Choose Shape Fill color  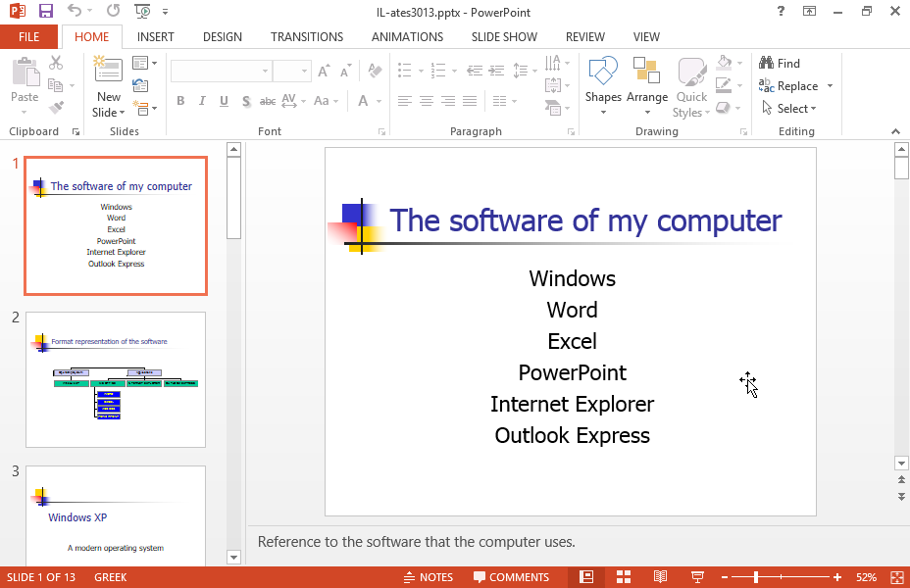(x=725, y=63)
